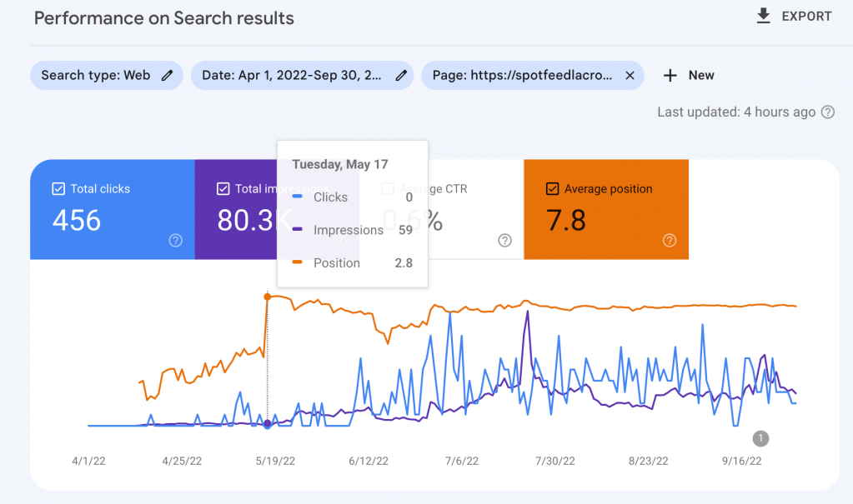Click the New filter button
The image size is (853, 504).
click(700, 75)
